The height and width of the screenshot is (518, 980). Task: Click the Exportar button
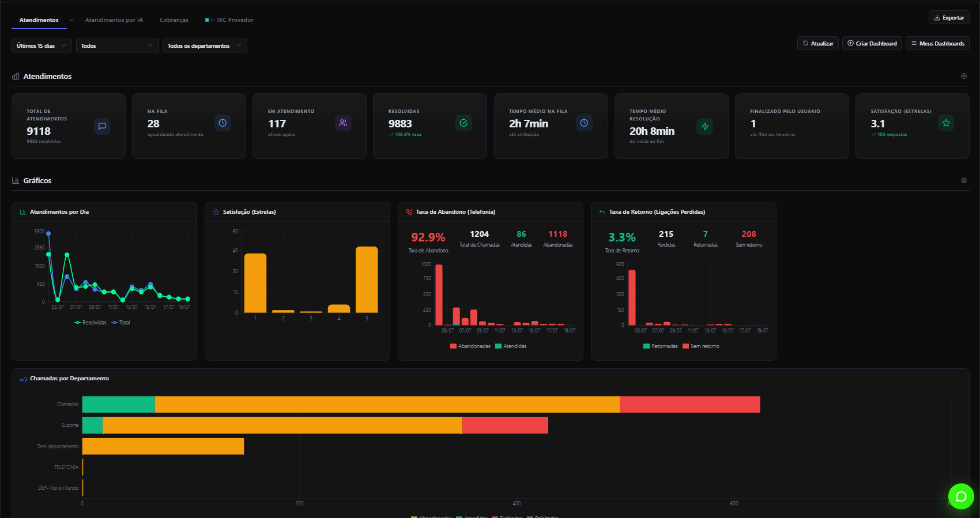[x=949, y=18]
